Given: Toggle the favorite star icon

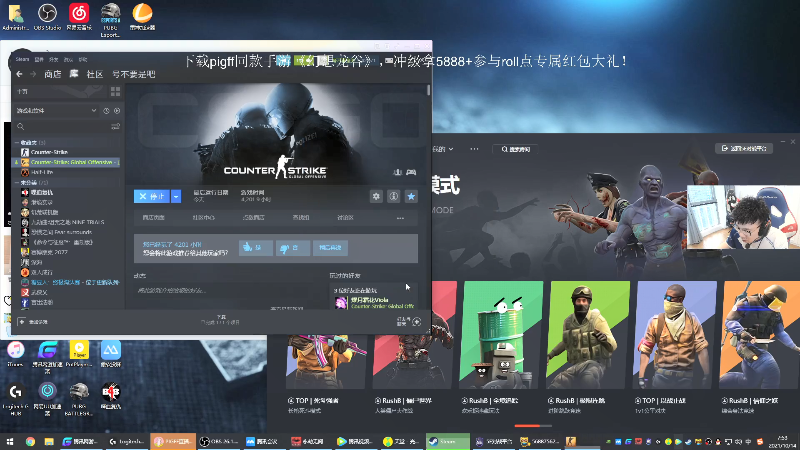Looking at the screenshot, I should 411,196.
